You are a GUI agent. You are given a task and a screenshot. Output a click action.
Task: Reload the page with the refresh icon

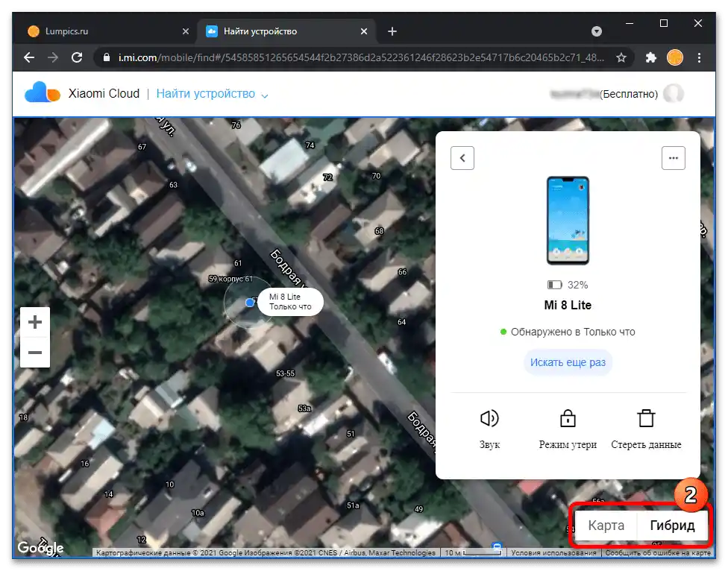pyautogui.click(x=77, y=57)
